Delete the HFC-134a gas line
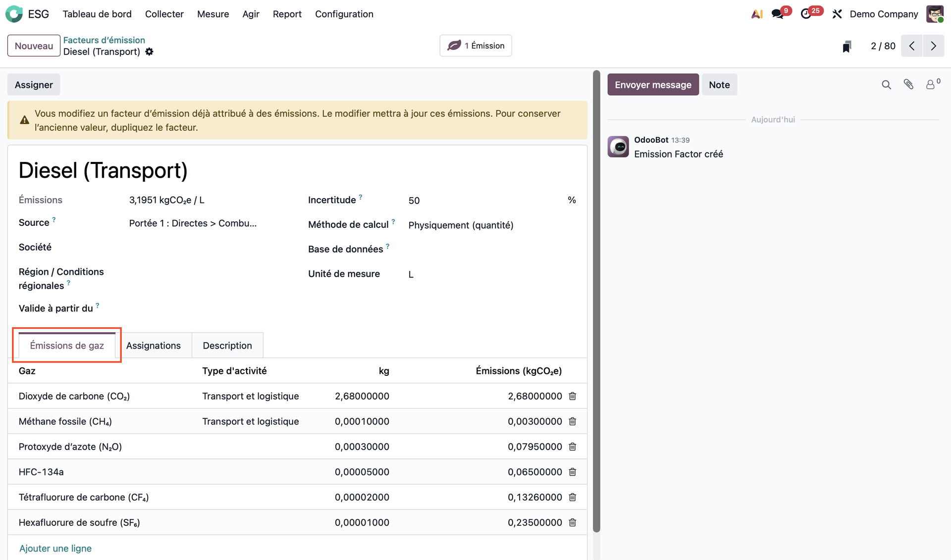 click(573, 472)
